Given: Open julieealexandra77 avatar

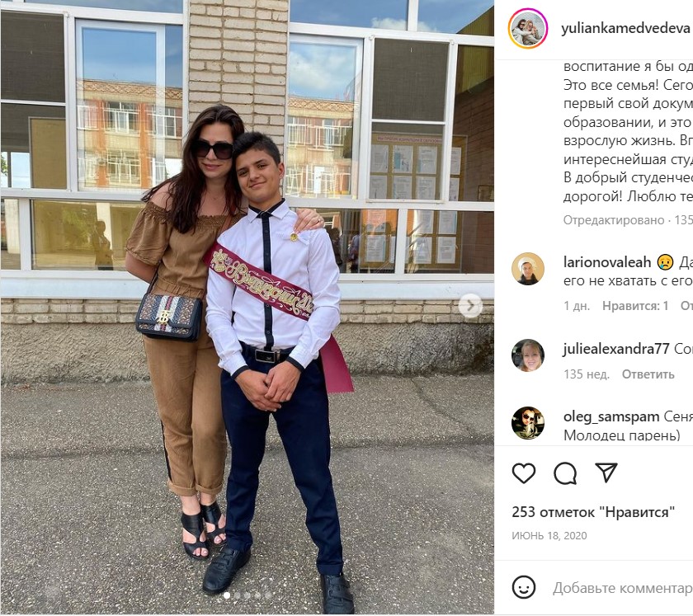Looking at the screenshot, I should point(528,355).
